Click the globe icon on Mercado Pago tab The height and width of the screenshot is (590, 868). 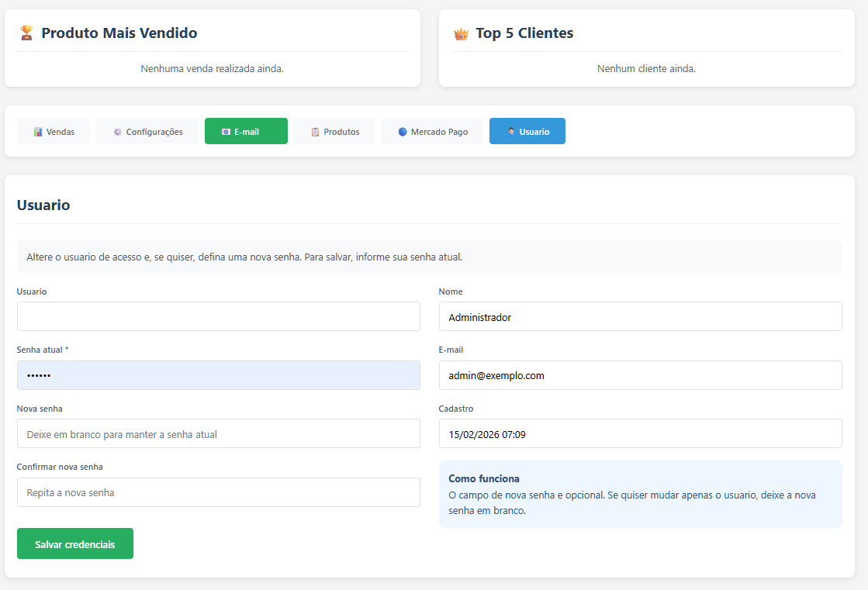pos(403,131)
